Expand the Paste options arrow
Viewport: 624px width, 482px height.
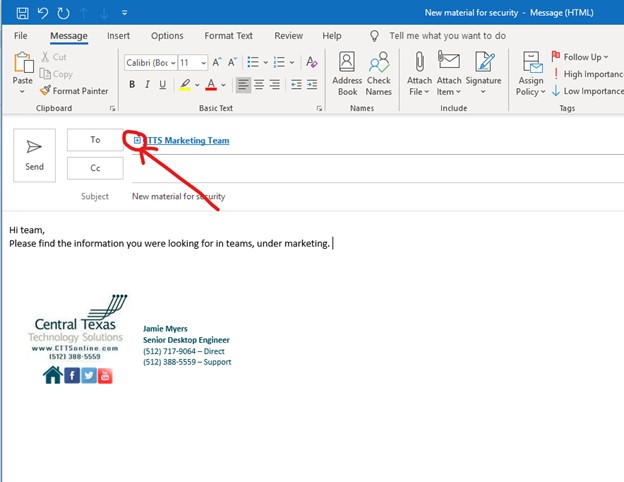pos(22,92)
